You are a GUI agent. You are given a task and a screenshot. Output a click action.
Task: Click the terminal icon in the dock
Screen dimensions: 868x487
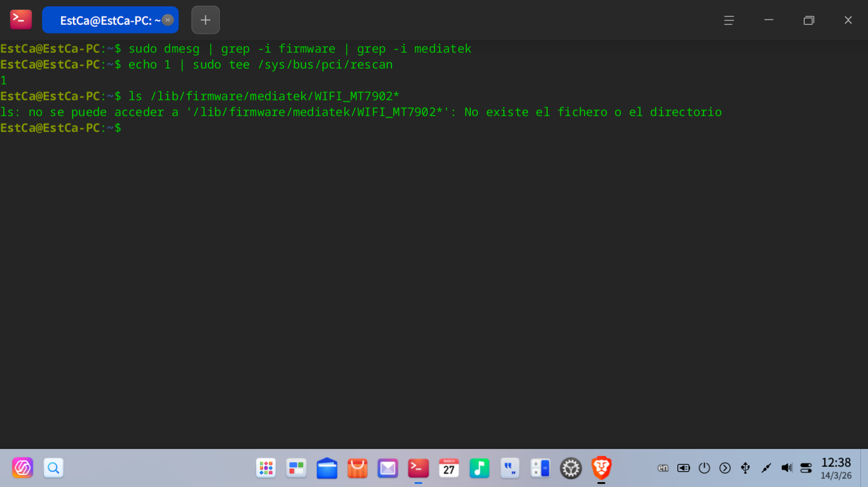[x=418, y=468]
